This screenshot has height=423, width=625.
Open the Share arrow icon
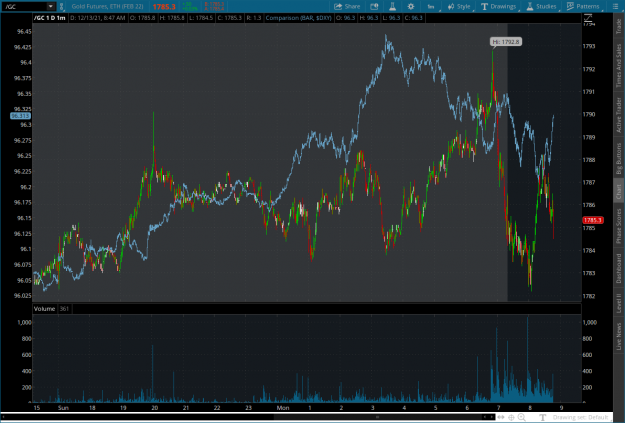(x=338, y=6)
